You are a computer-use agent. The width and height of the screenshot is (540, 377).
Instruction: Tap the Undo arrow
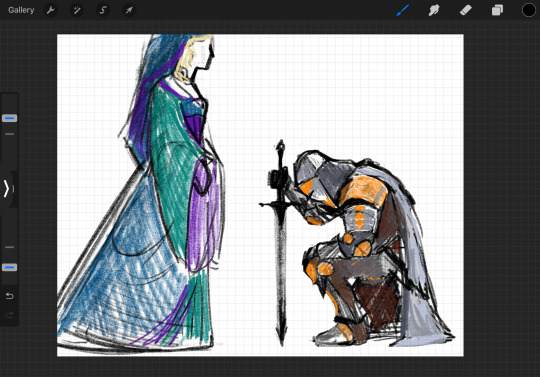10,296
